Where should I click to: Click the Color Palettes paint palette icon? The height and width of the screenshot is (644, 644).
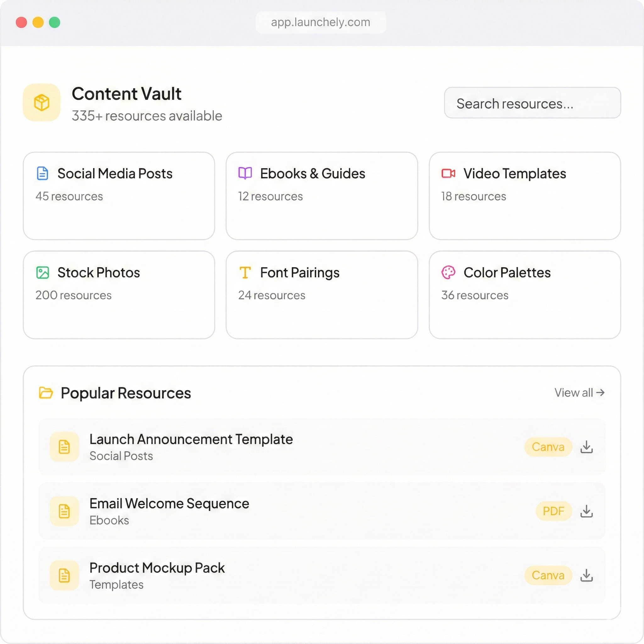click(448, 272)
